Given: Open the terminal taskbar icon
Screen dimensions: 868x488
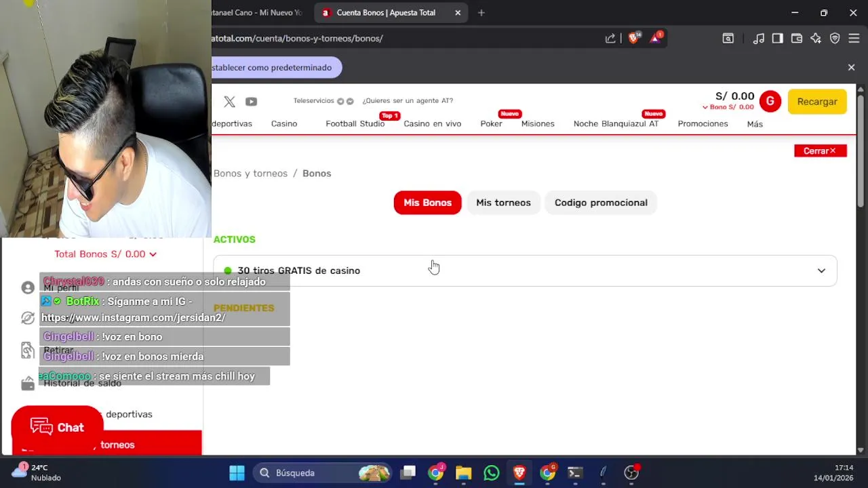Looking at the screenshot, I should [574, 472].
